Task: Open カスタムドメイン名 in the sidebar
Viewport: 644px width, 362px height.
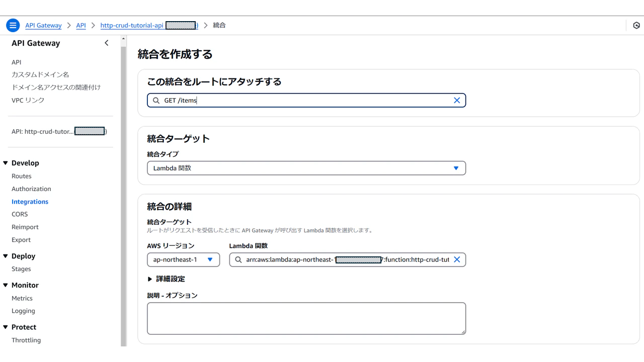Action: pos(40,74)
